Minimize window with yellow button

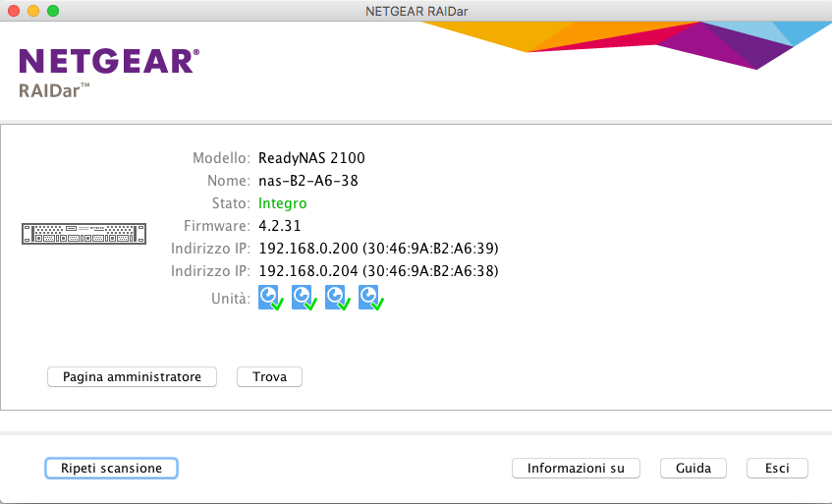(33, 11)
